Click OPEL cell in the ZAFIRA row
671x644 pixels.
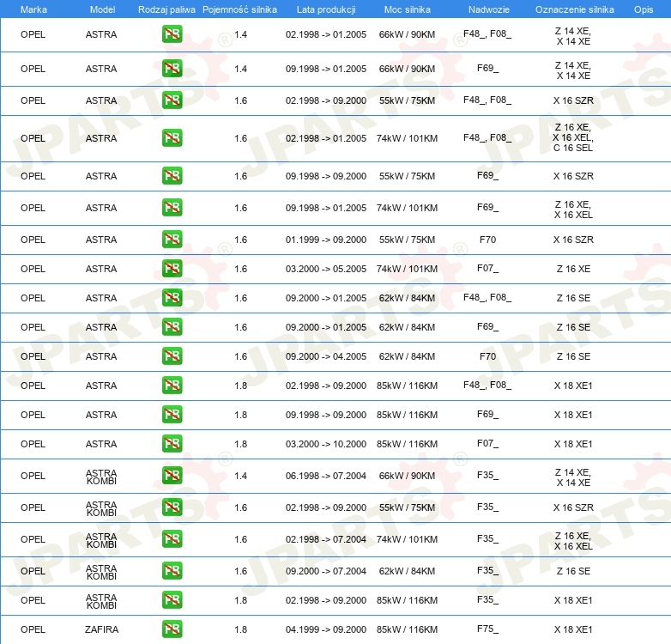coord(33,629)
